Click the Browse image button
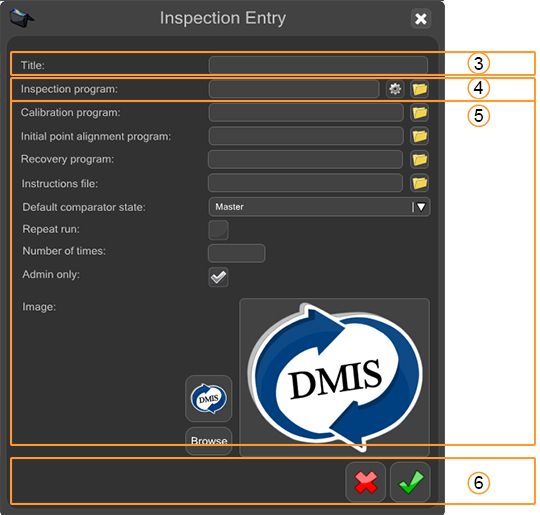The image size is (540, 515). pyautogui.click(x=209, y=441)
